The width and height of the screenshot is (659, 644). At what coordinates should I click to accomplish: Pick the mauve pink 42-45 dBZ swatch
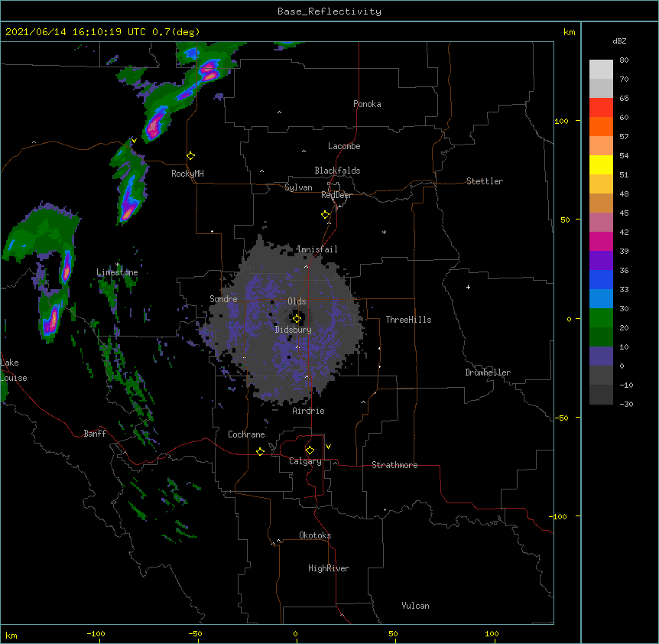click(601, 223)
